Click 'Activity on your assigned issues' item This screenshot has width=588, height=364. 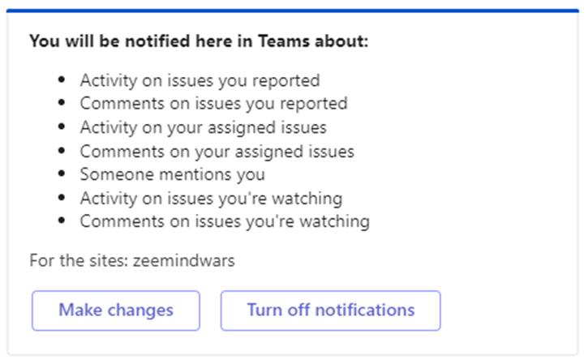[203, 127]
